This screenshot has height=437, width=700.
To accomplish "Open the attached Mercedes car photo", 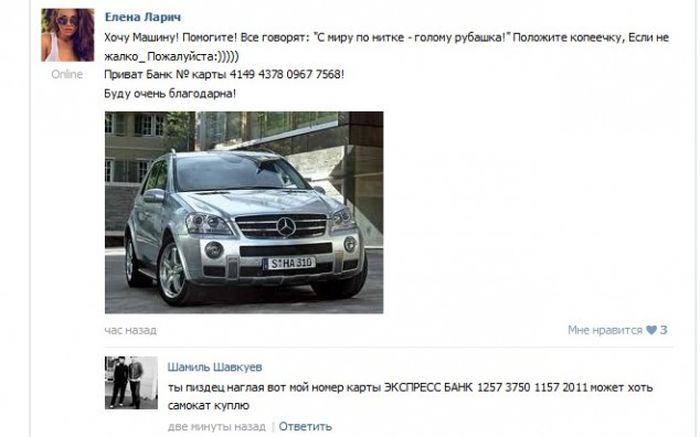I will [x=244, y=212].
